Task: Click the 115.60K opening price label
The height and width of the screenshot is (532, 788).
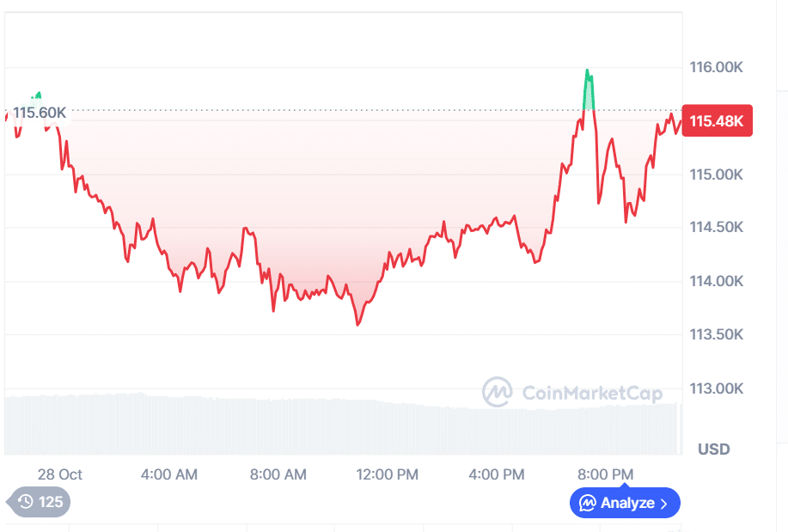Action: (x=40, y=113)
